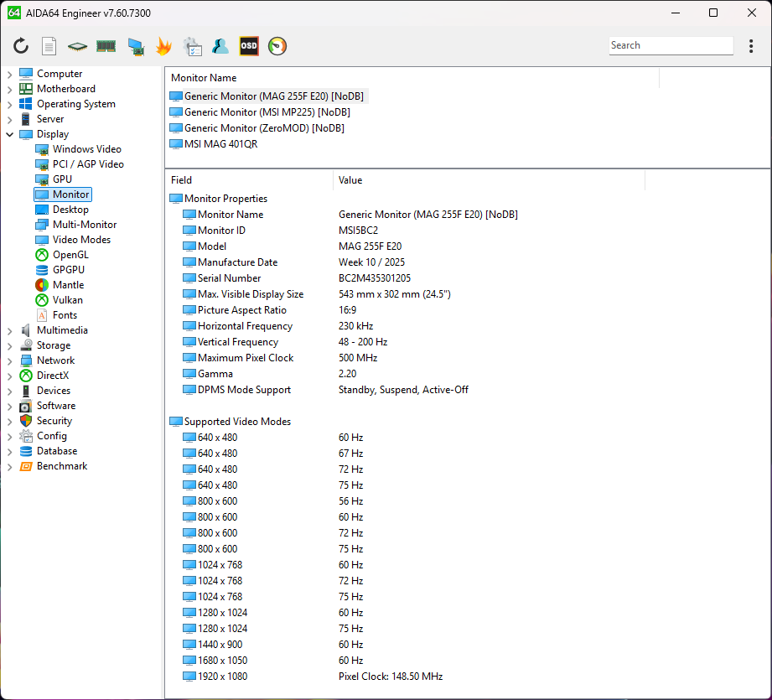
Task: Select the Serial Number row
Action: coord(412,278)
